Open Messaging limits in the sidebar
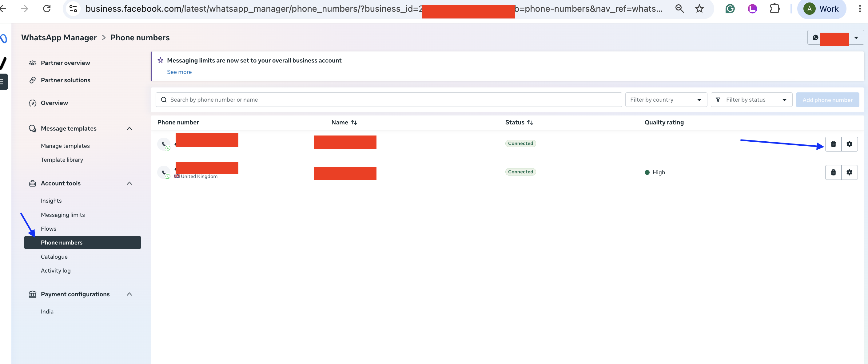Screen dimensions: 868x364 tap(63, 215)
